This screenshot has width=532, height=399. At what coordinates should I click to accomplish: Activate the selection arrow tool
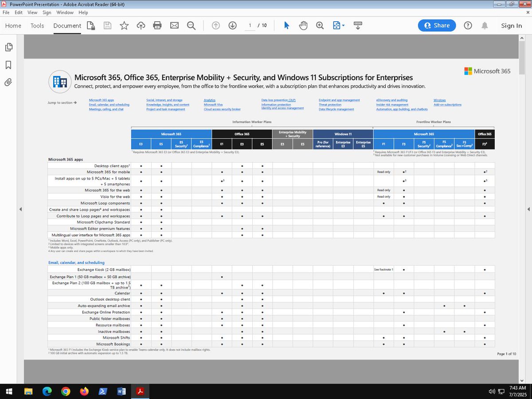coord(286,25)
